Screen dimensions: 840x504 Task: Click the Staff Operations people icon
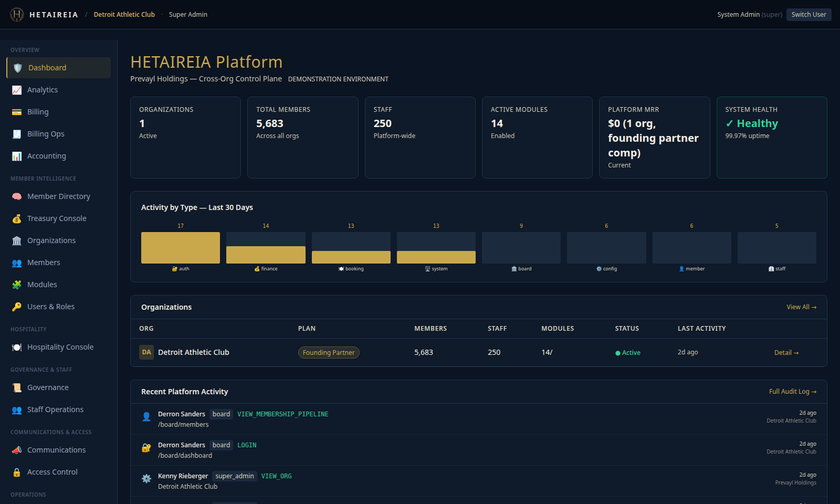click(x=17, y=409)
